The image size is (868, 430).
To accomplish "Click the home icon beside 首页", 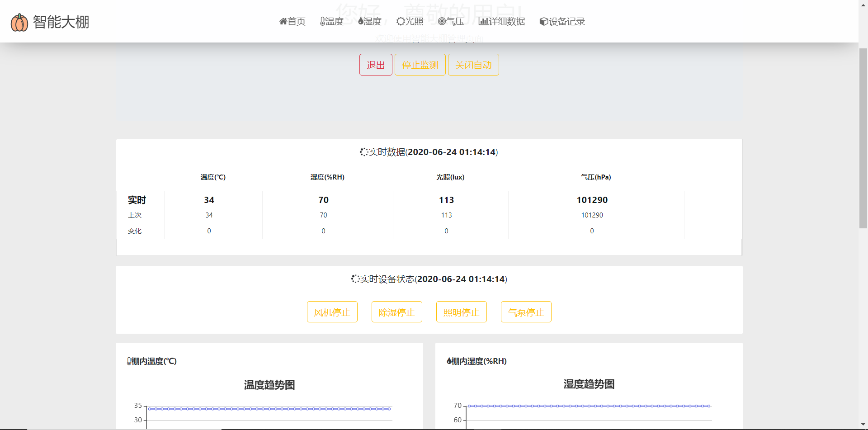I will (x=283, y=21).
